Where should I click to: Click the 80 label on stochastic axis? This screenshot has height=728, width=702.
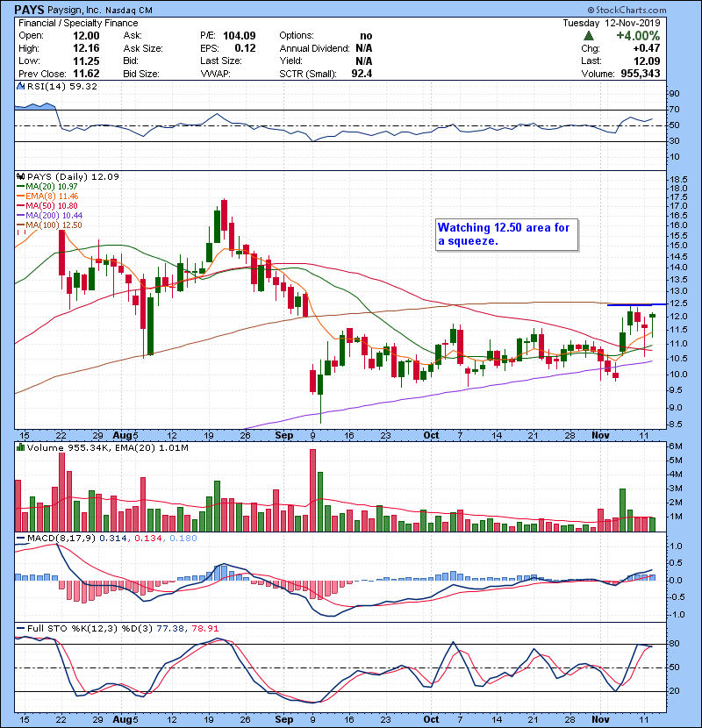coord(674,644)
